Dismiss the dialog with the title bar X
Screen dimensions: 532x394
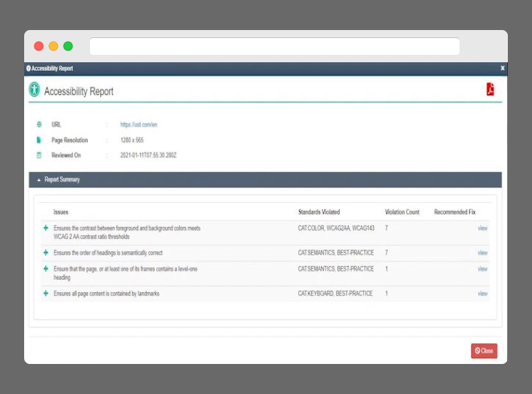[502, 68]
